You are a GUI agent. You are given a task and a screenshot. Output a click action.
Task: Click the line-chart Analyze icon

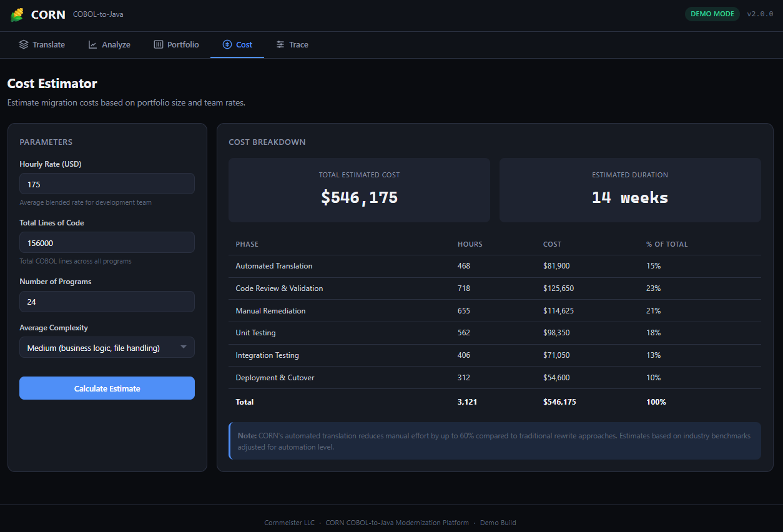(x=92, y=44)
